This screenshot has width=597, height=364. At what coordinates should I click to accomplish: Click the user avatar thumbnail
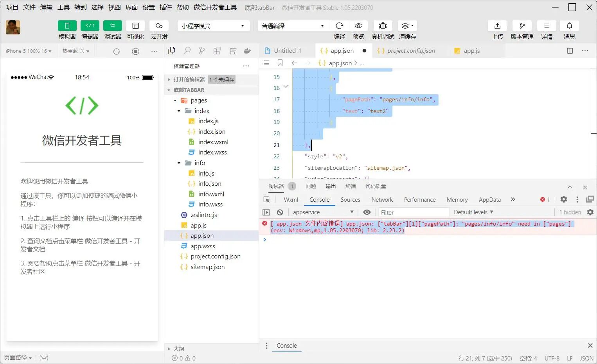point(13,27)
